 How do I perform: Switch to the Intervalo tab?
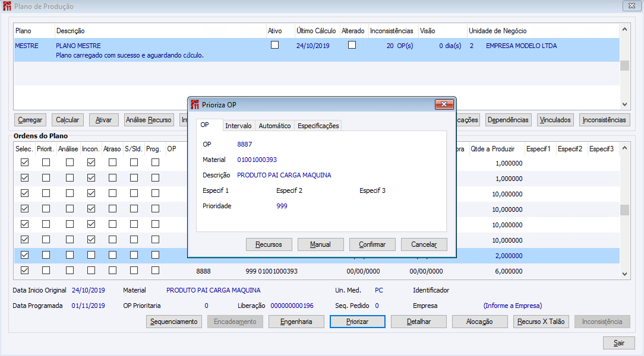(x=238, y=126)
